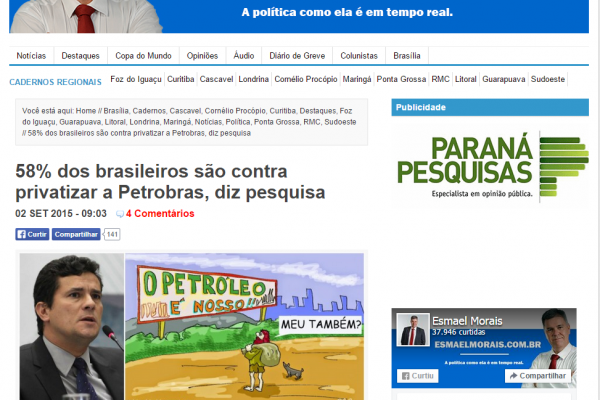
Task: Like Esmael Morais page via Curtiu button
Action: coord(418,376)
